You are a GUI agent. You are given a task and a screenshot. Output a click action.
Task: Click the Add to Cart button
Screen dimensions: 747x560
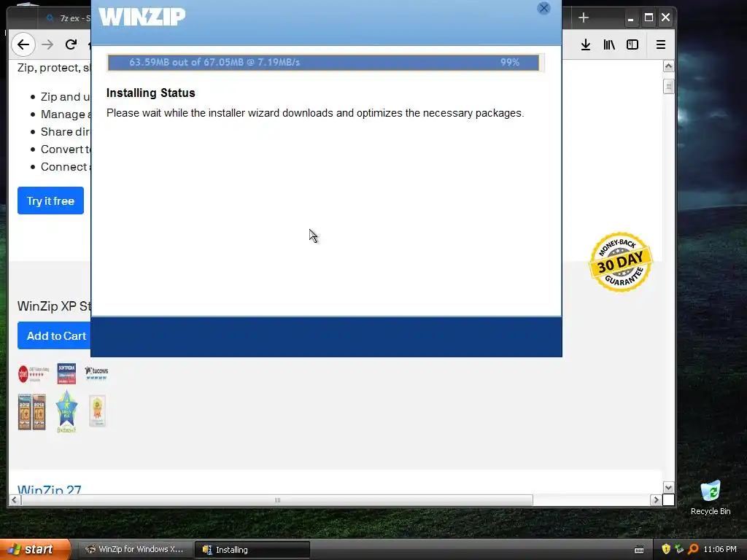point(54,335)
